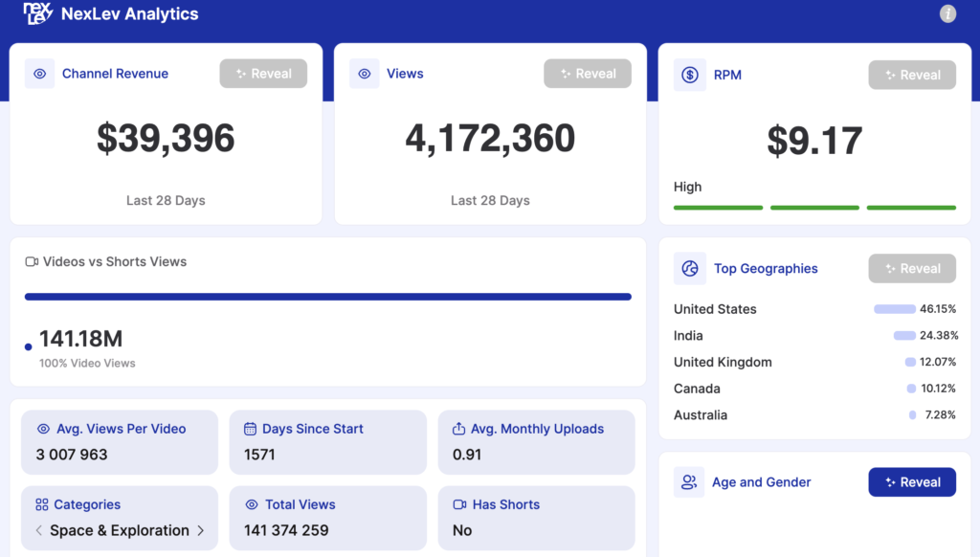Reveal the Top Geographies data

[x=912, y=269]
